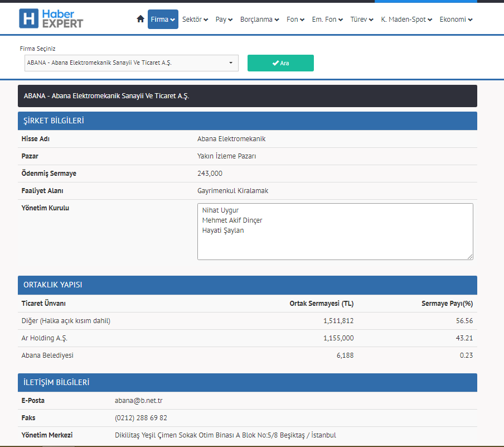Click the Yönetim Kurulu row label
The image size is (504, 447).
click(45, 208)
